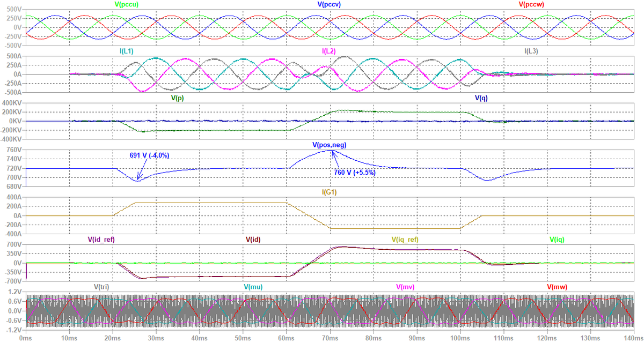Click the 100ms time axis label
The width and height of the screenshot is (644, 343).
point(460,339)
